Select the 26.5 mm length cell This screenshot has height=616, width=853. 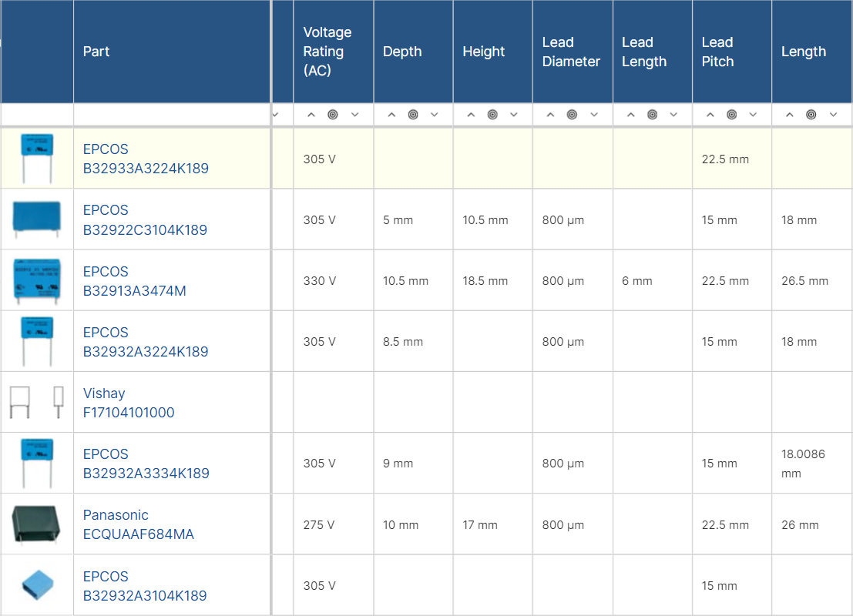coord(811,281)
